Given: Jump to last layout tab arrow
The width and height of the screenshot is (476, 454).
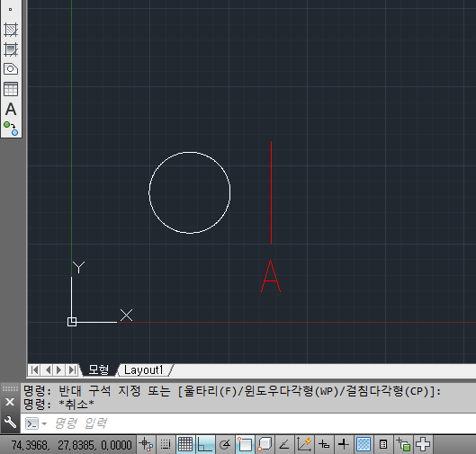Looking at the screenshot, I should [72, 370].
